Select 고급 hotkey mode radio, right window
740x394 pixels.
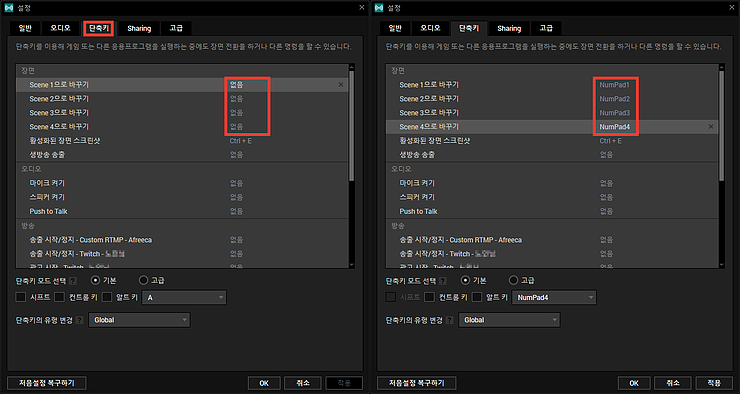tap(513, 280)
